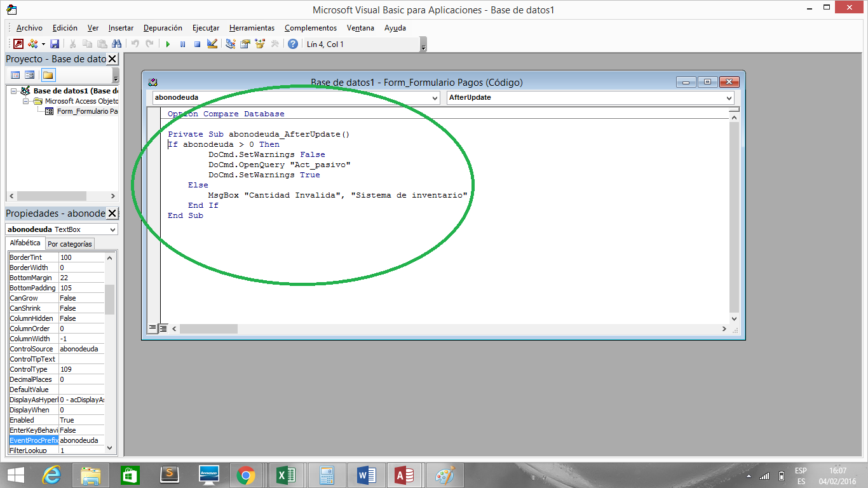
Task: Open Google Chrome from the taskbar
Action: click(246, 475)
